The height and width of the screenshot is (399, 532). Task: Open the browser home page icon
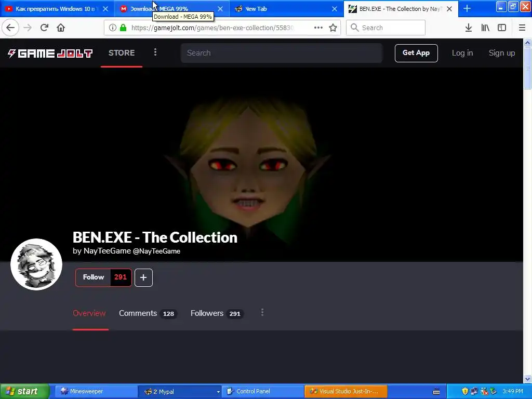pos(61,28)
